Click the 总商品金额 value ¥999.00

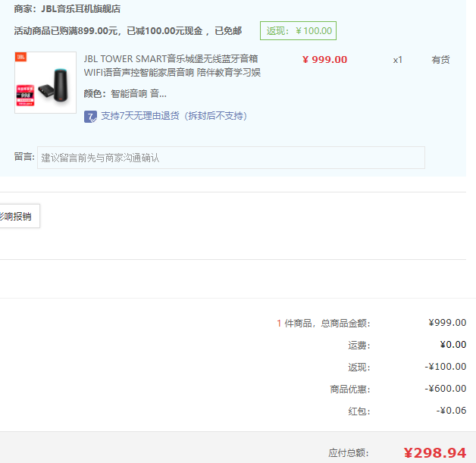point(447,323)
